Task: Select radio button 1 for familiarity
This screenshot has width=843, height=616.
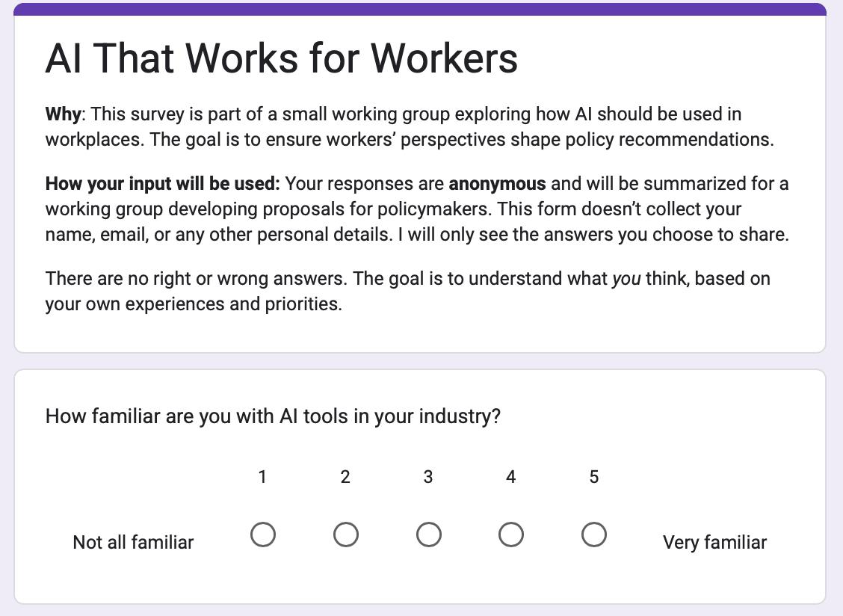Action: click(x=263, y=535)
